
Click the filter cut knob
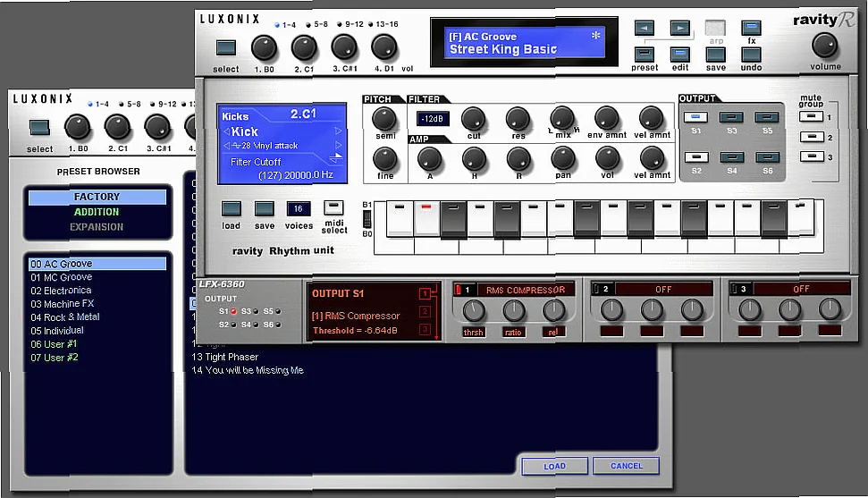pyautogui.click(x=473, y=119)
